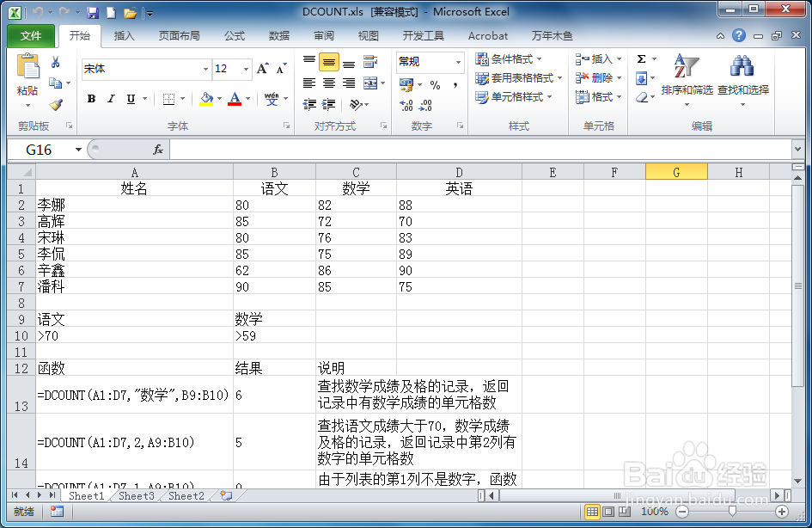Open the font color dropdown arrow
The width and height of the screenshot is (812, 528).
(x=247, y=99)
